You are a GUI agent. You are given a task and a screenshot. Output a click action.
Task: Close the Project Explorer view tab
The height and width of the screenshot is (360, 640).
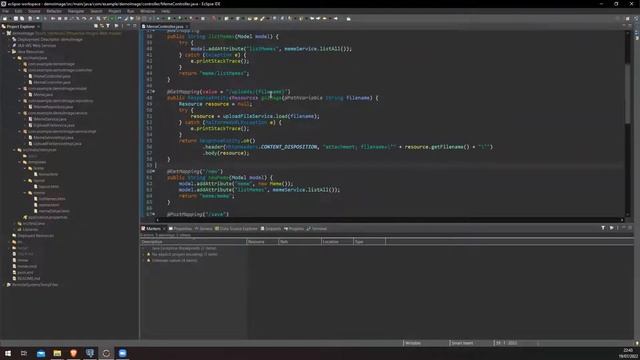(39, 27)
